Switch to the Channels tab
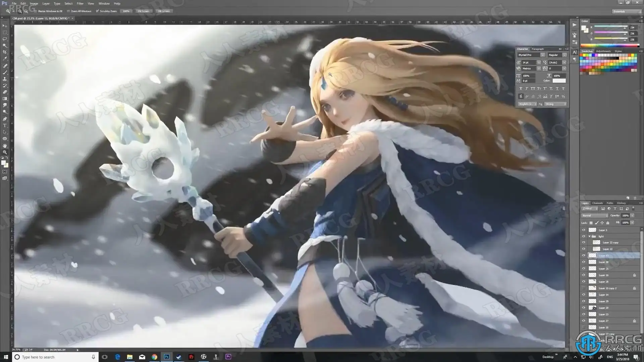This screenshot has width=644, height=362. [x=597, y=203]
